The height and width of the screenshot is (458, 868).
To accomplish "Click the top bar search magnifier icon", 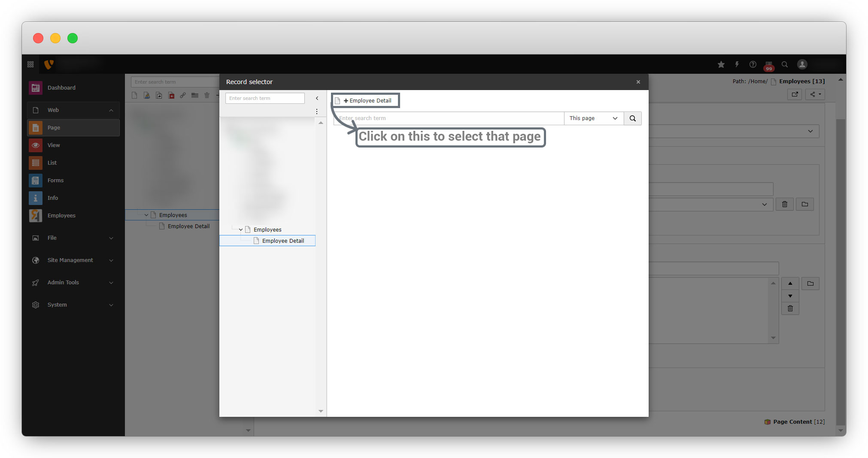I will pos(785,64).
